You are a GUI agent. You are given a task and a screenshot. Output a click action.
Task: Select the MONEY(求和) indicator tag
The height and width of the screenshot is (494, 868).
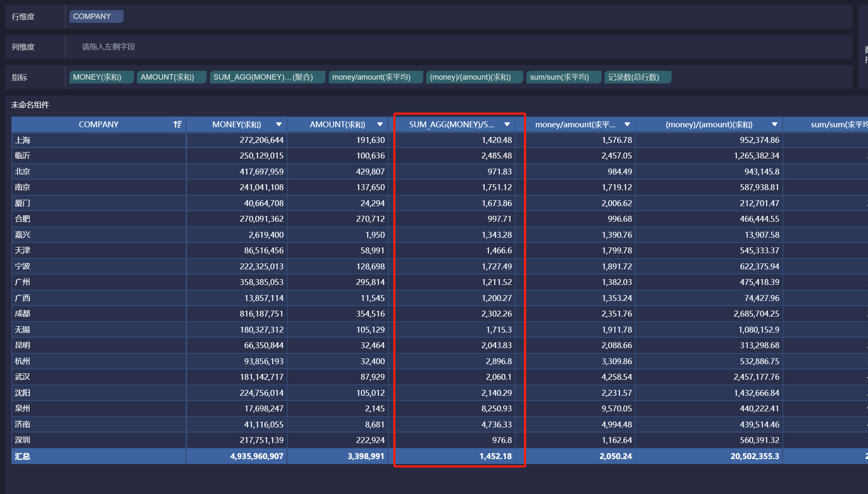pos(102,77)
